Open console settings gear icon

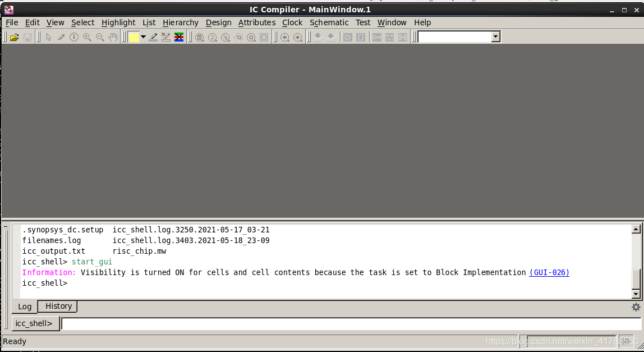(636, 307)
